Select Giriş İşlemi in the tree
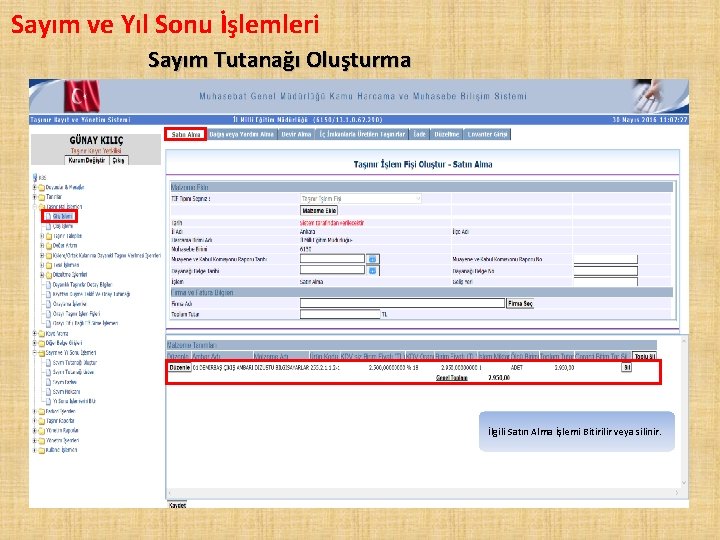Viewport: 720px width, 540px height. click(63, 216)
